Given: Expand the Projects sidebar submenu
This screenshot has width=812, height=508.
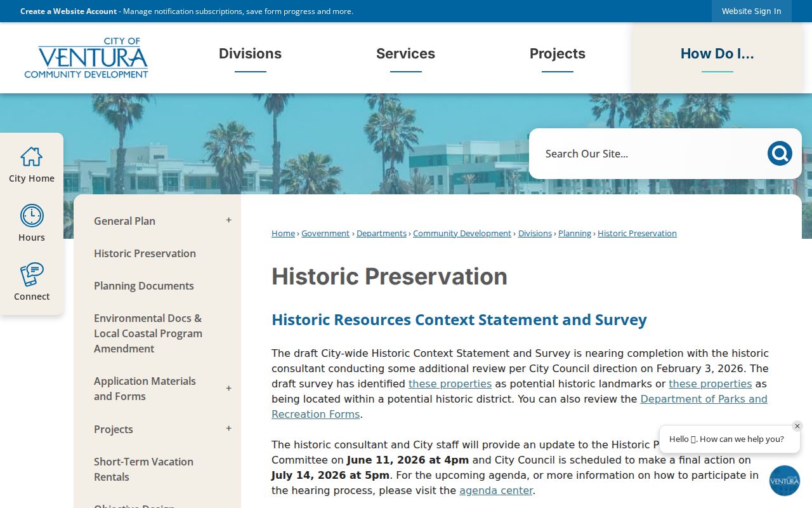Looking at the screenshot, I should pyautogui.click(x=229, y=429).
